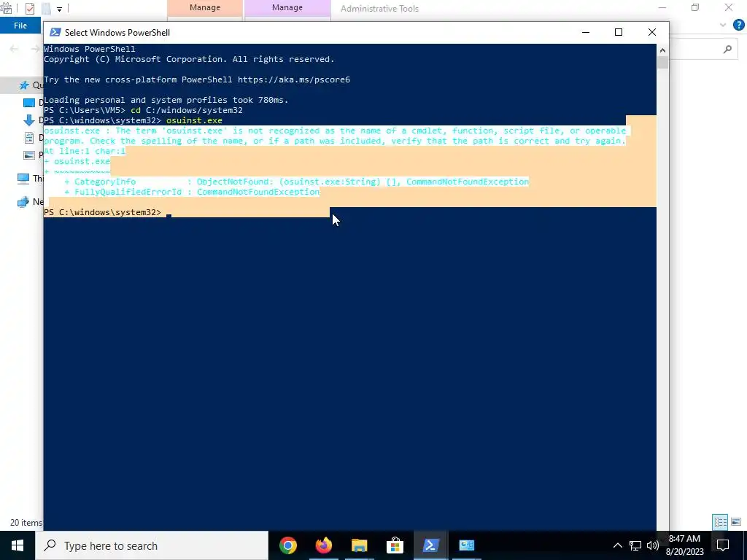Open the notifications action center icon
747x560 pixels.
point(723,545)
